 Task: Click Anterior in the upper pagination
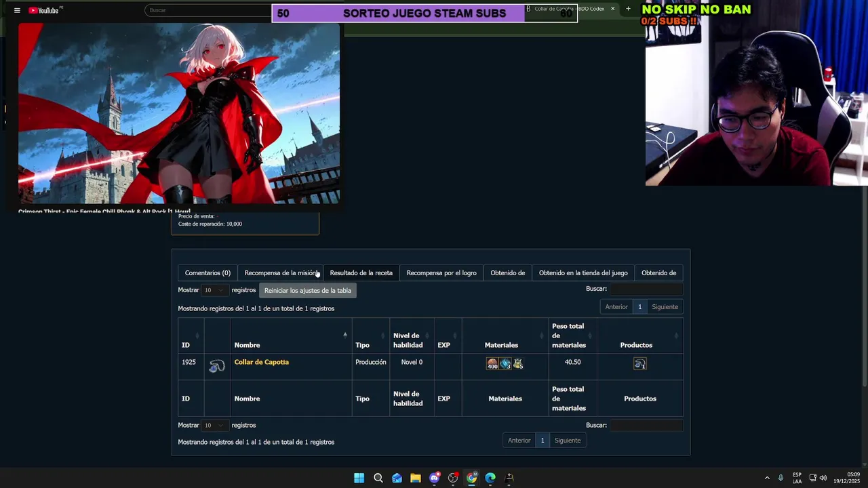[616, 307]
